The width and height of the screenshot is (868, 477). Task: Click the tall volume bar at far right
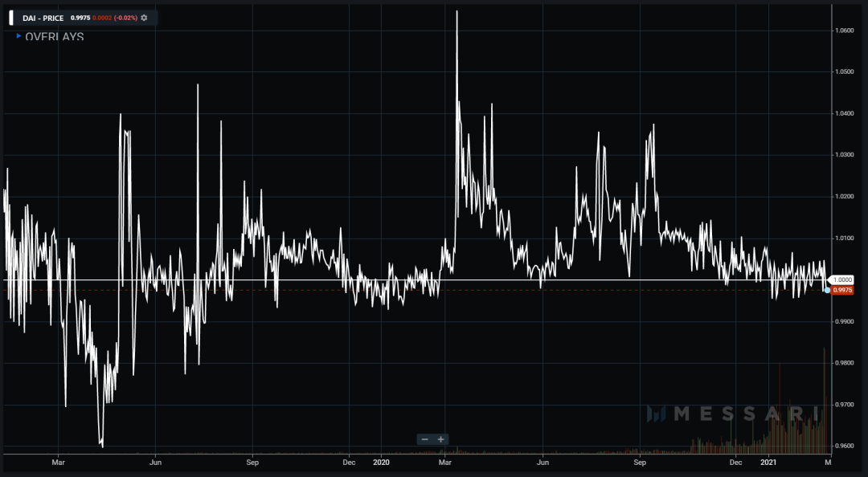825,401
